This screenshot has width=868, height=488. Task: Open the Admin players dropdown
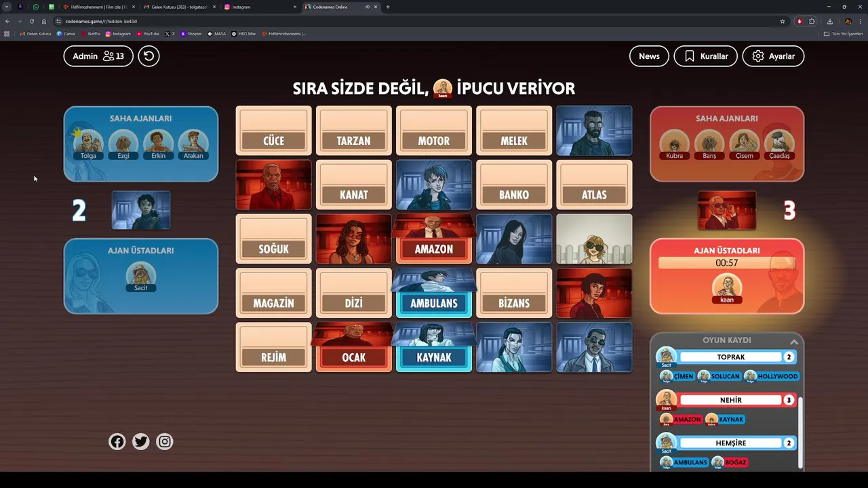click(98, 56)
